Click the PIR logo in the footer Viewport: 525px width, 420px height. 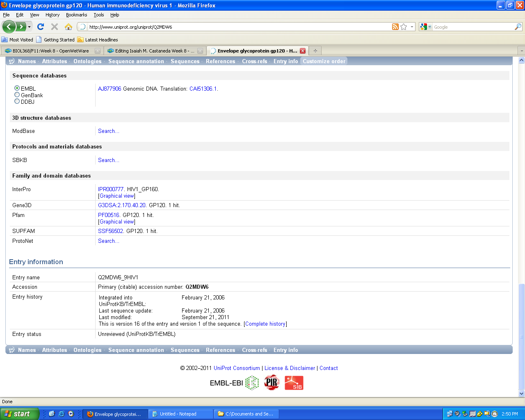pyautogui.click(x=272, y=383)
